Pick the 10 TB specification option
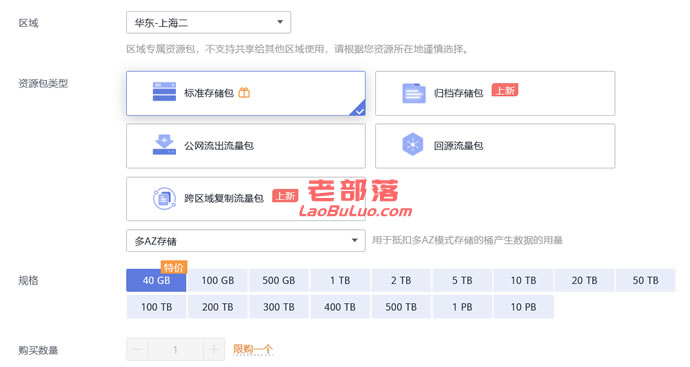Viewport: 690px width, 367px height. click(523, 280)
